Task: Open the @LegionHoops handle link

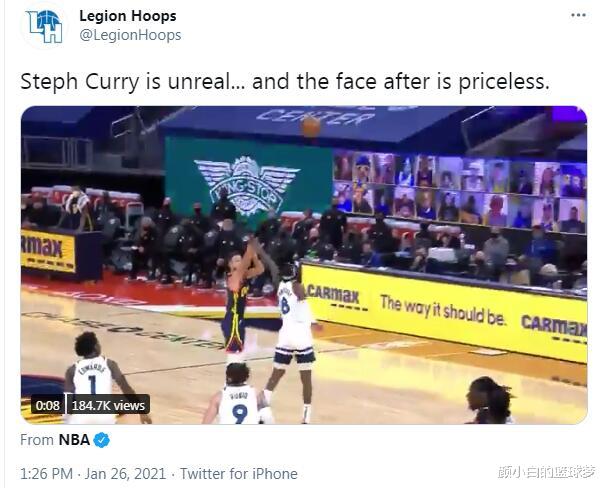Action: 130,35
